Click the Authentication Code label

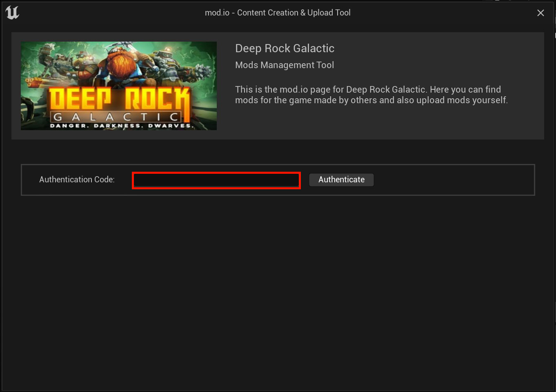(77, 179)
